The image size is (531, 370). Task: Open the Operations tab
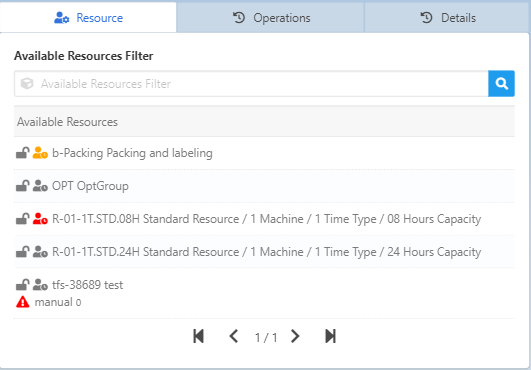pyautogui.click(x=270, y=18)
